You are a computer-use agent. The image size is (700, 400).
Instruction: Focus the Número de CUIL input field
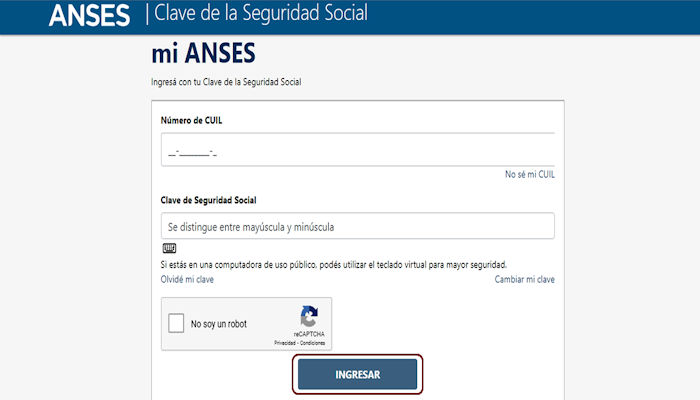(x=357, y=151)
